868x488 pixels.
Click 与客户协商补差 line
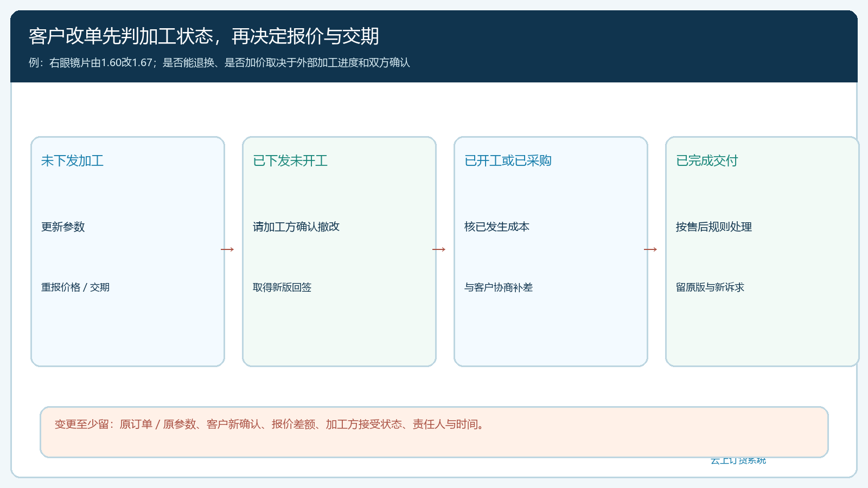[x=499, y=287]
